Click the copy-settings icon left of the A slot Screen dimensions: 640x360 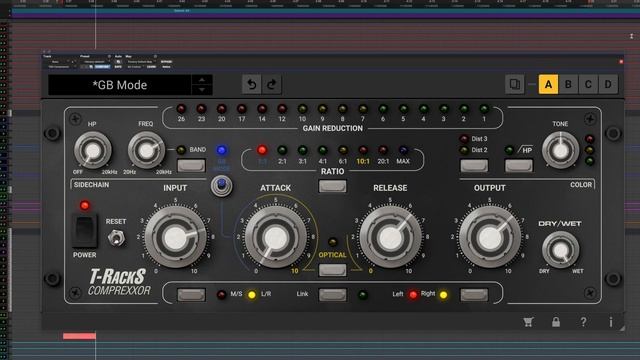click(x=514, y=84)
